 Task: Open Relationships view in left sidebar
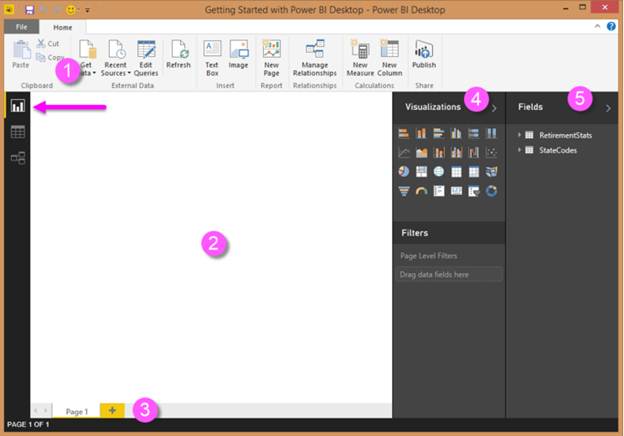tap(18, 158)
